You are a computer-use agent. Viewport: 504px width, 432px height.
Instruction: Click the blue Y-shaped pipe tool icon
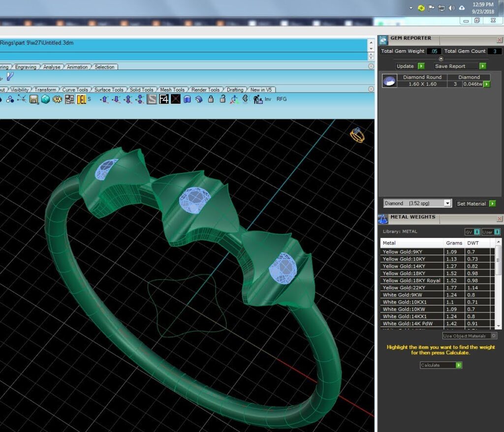click(10, 76)
